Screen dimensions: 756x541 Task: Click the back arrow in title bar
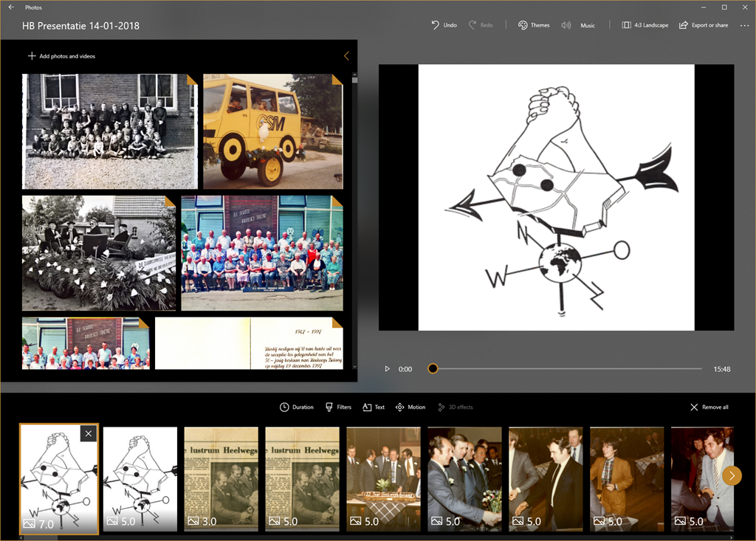[11, 7]
